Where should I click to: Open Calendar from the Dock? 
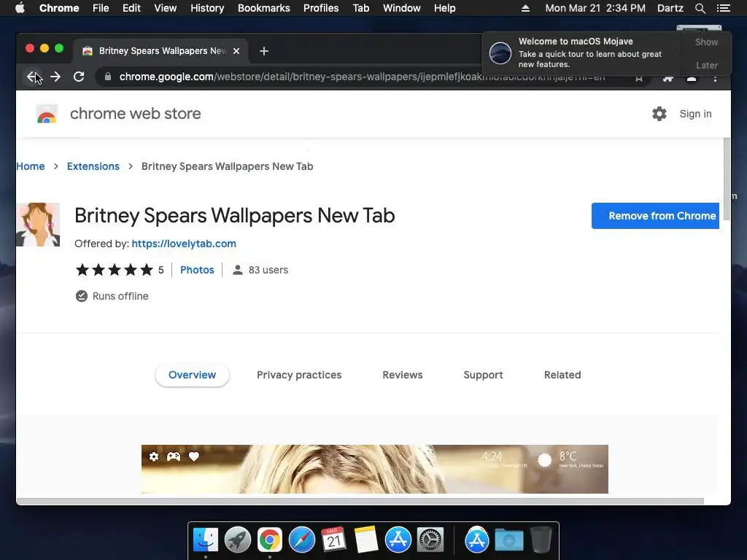pos(333,540)
